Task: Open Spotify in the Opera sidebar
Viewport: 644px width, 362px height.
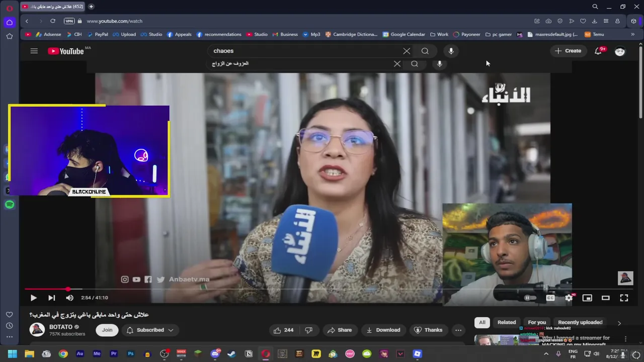Action: click(10, 205)
